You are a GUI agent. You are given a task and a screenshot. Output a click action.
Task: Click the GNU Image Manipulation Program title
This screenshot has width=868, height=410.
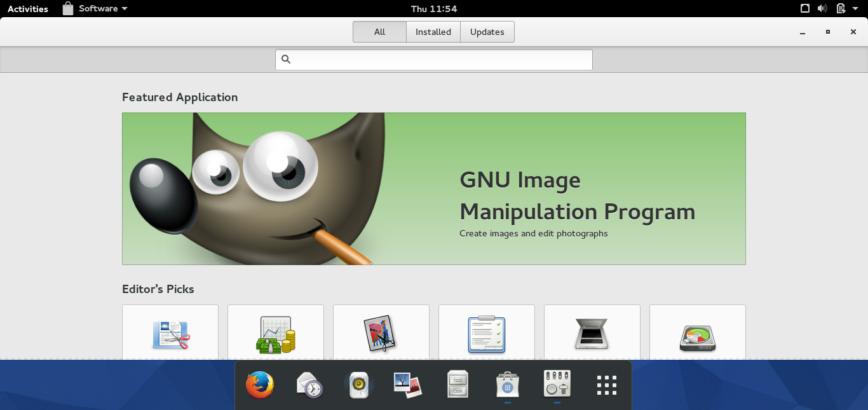click(x=577, y=195)
